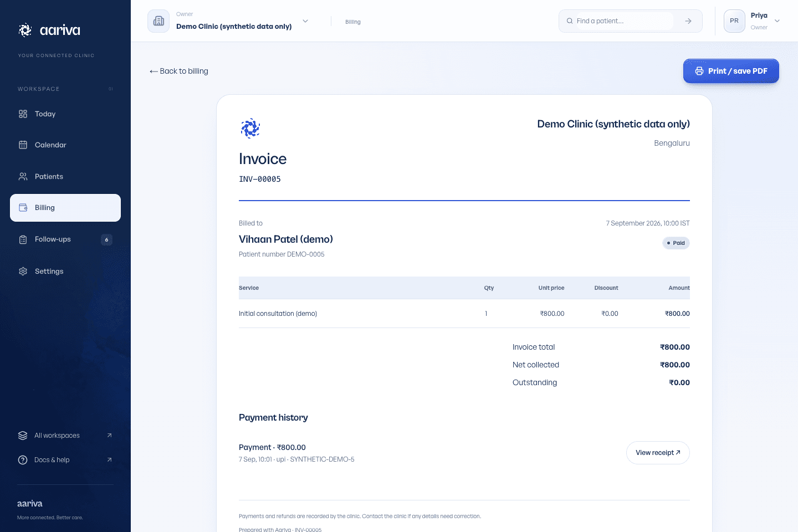This screenshot has width=798, height=532.
Task: Click payment reference SYNTHETIC-DEMO-5 line
Action: click(x=296, y=459)
